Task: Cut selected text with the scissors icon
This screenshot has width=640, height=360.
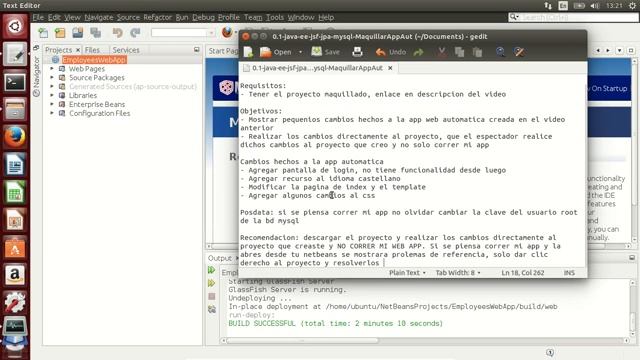Action: [x=441, y=52]
